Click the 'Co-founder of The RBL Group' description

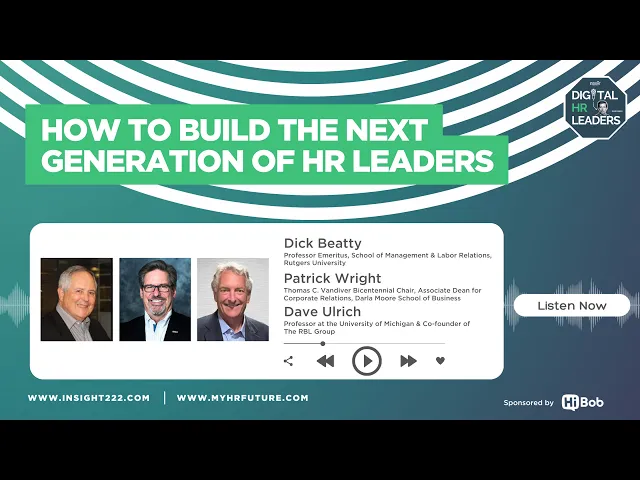click(377, 327)
